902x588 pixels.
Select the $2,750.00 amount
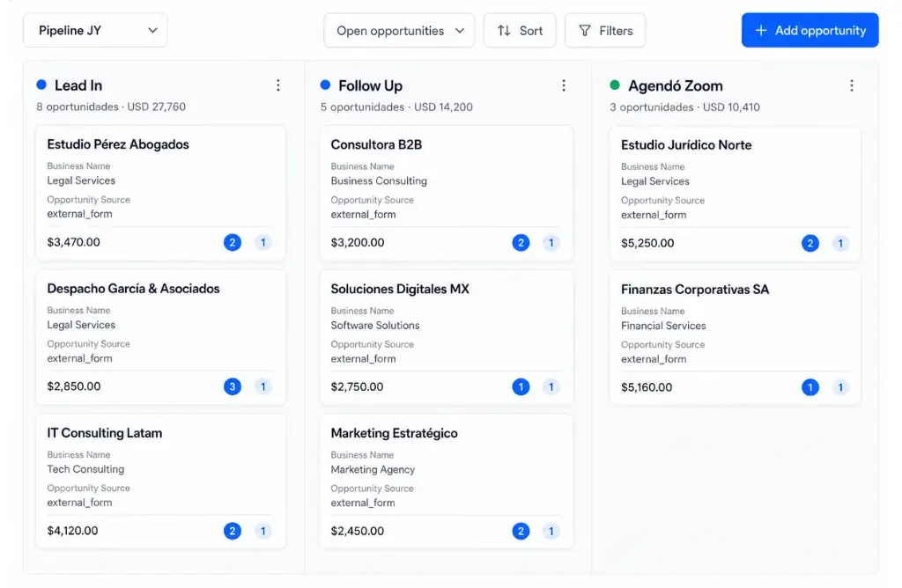357,387
